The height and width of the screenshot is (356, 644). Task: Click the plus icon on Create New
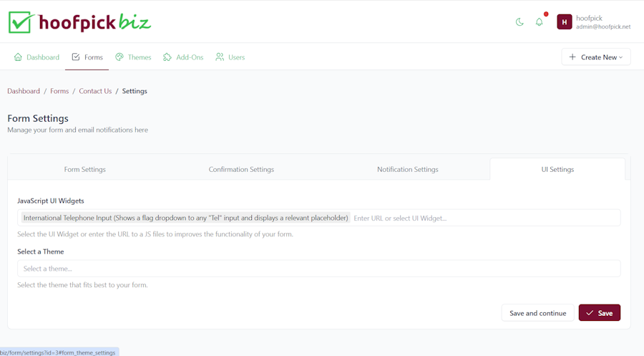(572, 57)
